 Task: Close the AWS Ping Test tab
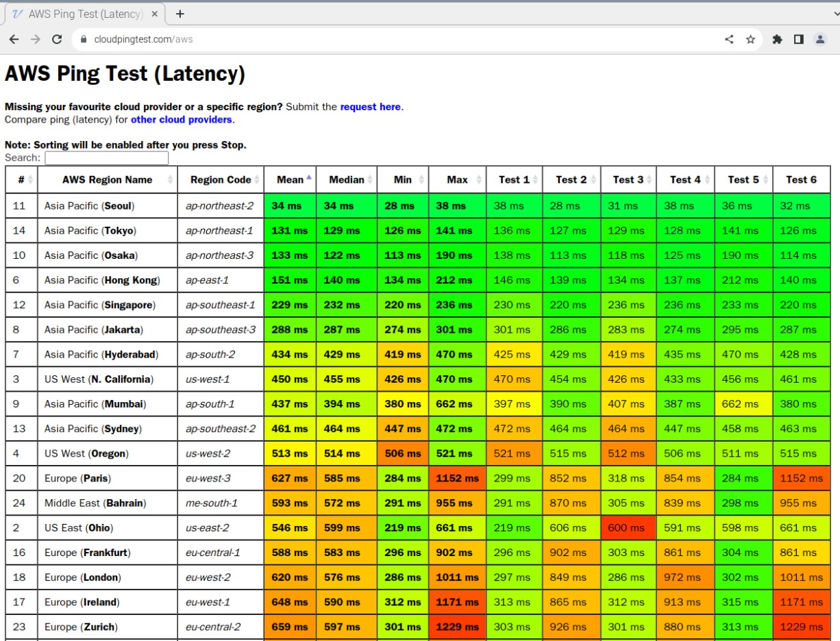tap(154, 14)
